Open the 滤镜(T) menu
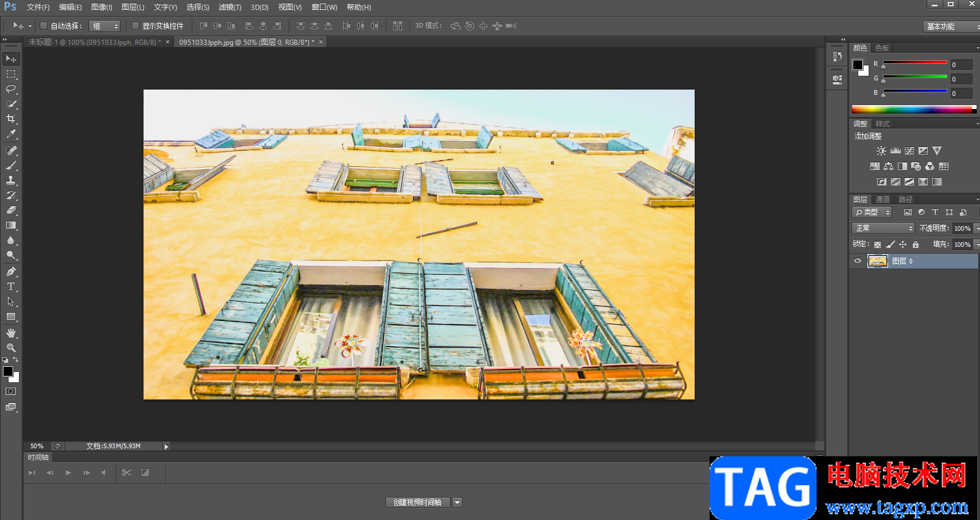 pos(230,7)
